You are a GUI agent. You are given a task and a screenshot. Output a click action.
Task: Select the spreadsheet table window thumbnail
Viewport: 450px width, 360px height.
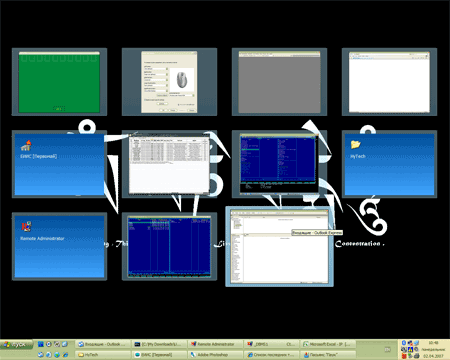click(169, 164)
